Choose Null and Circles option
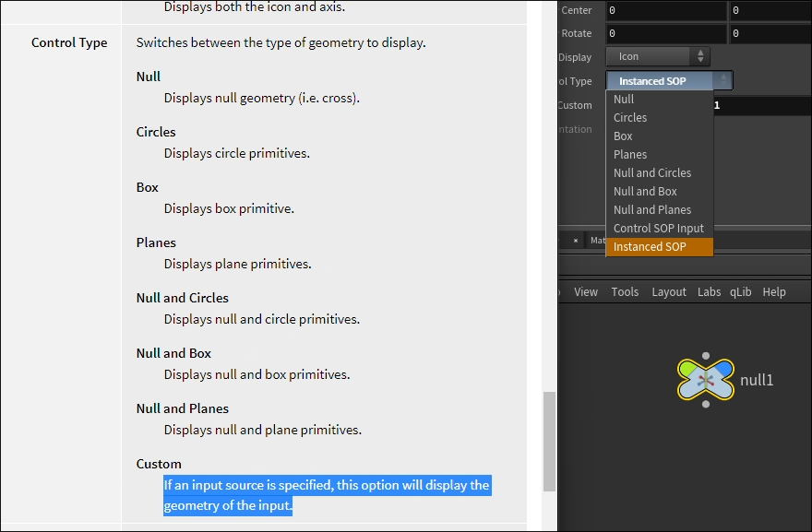The image size is (812, 532). (x=659, y=172)
